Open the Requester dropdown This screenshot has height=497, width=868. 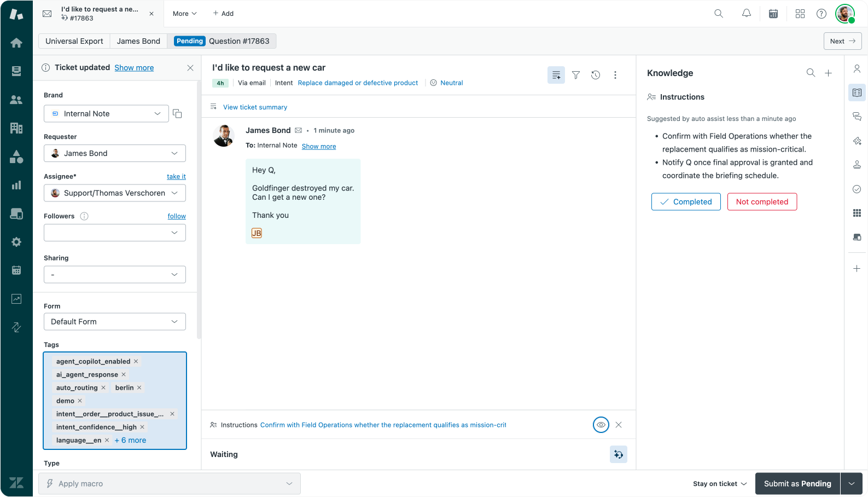pos(115,153)
